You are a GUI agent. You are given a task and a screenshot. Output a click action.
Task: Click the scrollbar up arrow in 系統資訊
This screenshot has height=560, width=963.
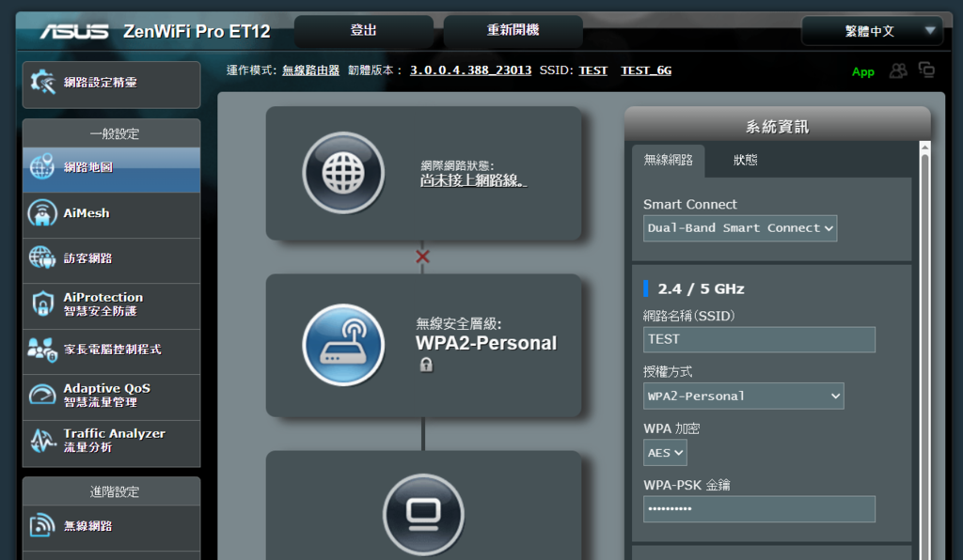click(924, 148)
